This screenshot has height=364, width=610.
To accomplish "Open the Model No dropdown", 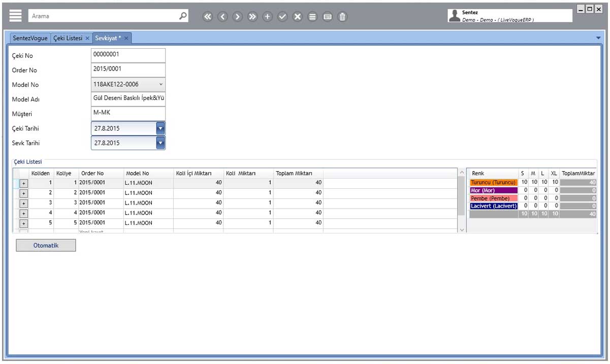I will click(161, 84).
